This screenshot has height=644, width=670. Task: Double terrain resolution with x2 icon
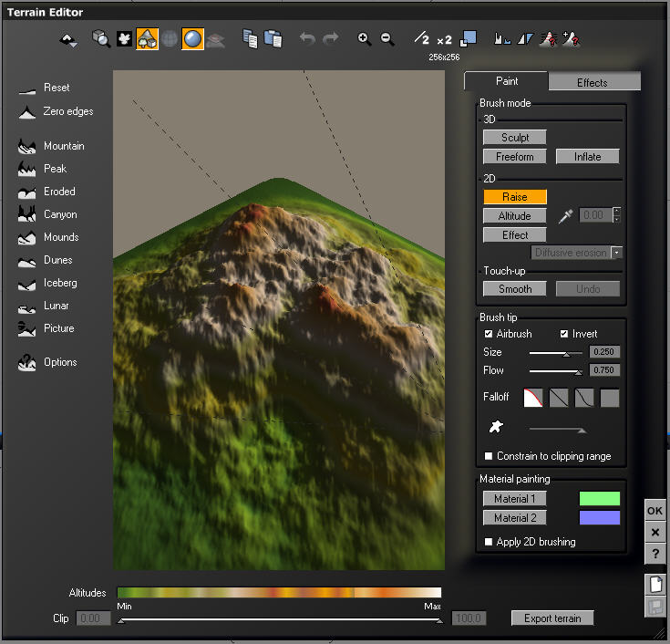point(444,39)
